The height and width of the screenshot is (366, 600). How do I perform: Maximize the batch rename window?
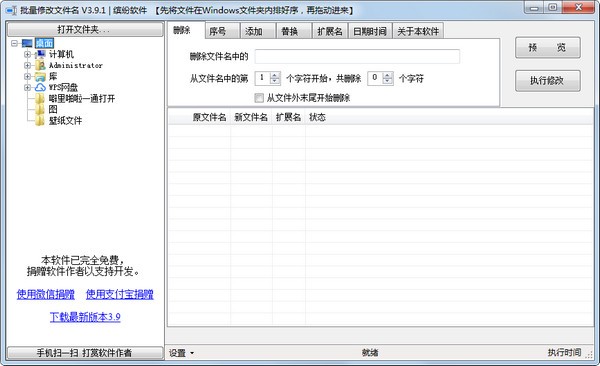[553, 7]
